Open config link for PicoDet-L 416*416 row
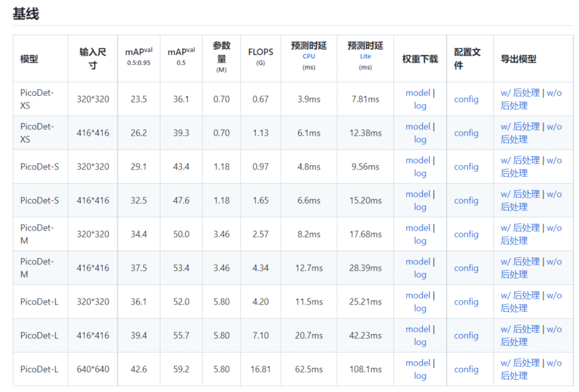Viewport: 579px width, 392px height. click(x=466, y=336)
